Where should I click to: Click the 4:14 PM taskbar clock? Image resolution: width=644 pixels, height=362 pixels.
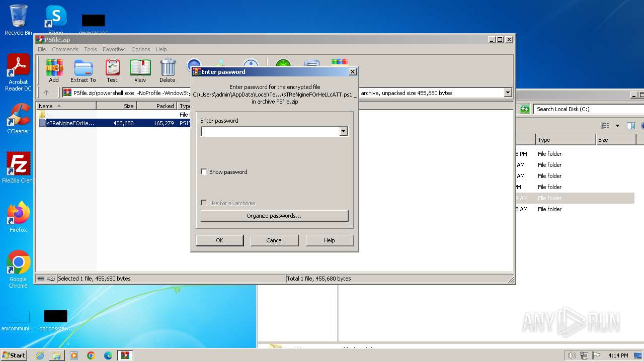(618, 355)
